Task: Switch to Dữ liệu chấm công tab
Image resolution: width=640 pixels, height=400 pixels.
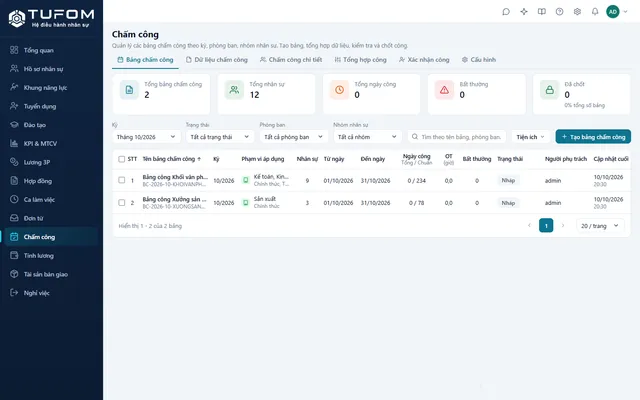Action: point(217,60)
